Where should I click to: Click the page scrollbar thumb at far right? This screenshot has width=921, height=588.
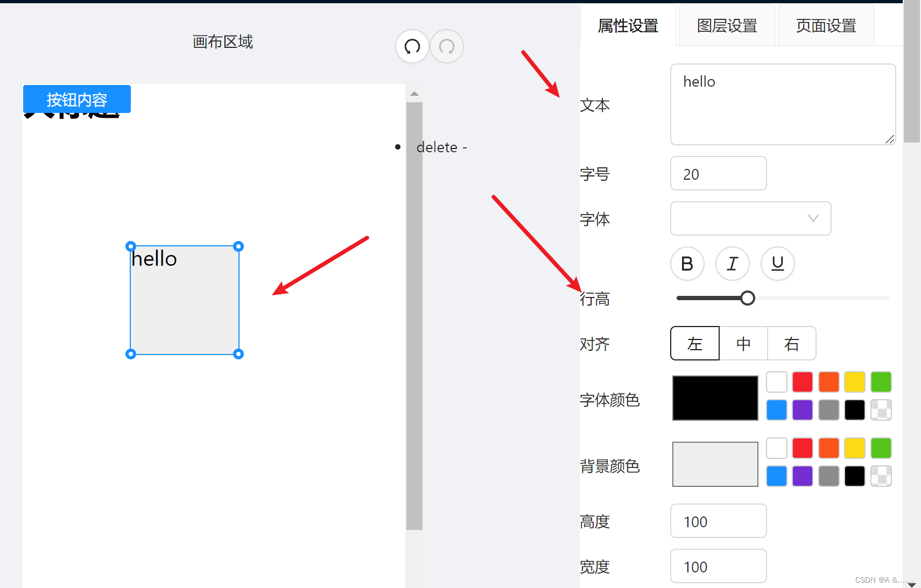click(x=912, y=72)
